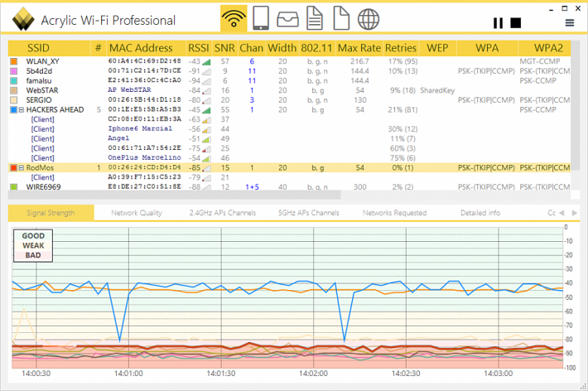Click RSSI signal bars for HACKERS AHEAD

pos(206,110)
